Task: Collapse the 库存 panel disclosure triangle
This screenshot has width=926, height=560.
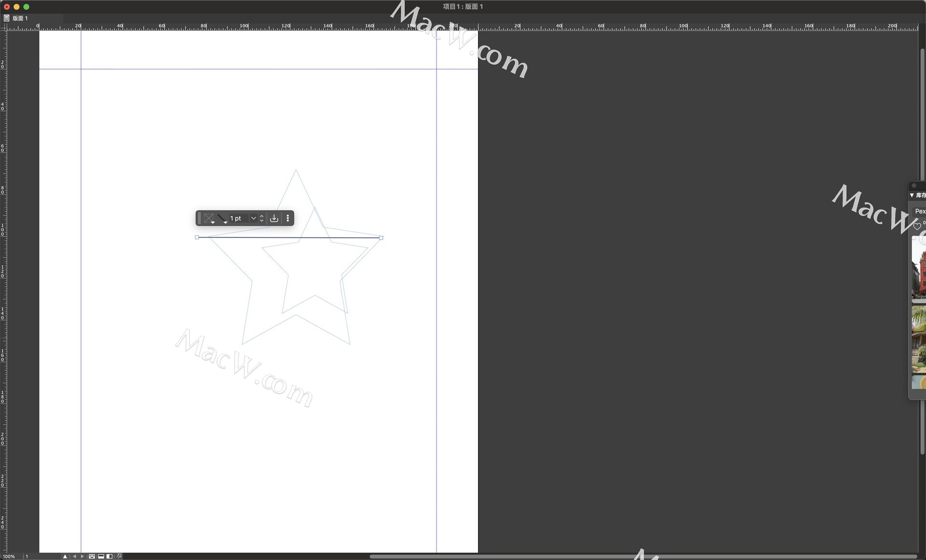Action: (912, 195)
